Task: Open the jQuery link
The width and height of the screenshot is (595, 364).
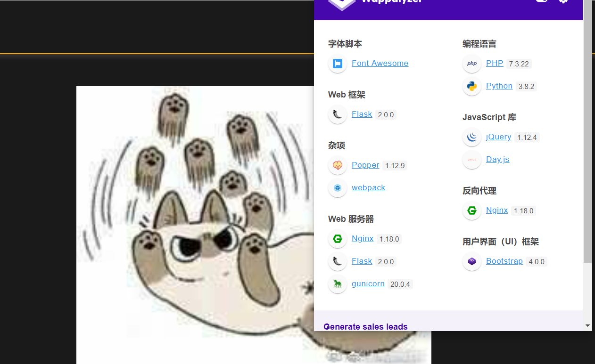Action: coord(499,137)
